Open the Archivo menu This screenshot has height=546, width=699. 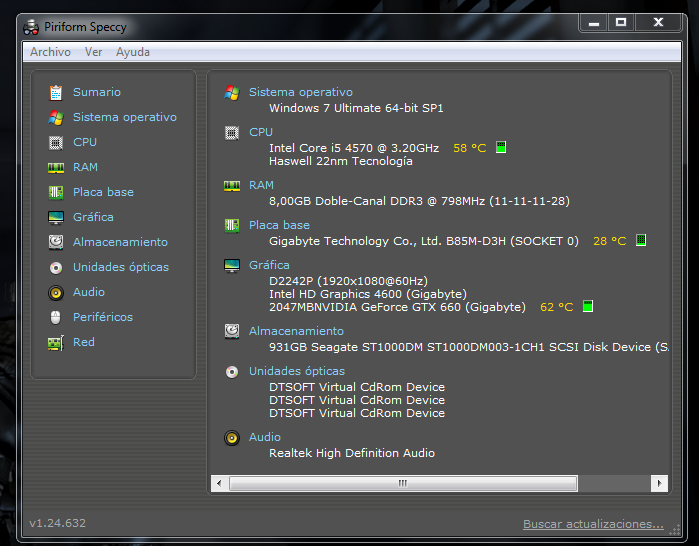(x=50, y=52)
